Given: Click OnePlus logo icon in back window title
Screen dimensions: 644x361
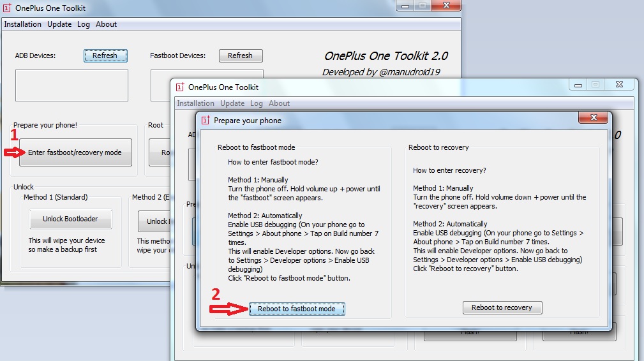Looking at the screenshot, I should (7, 8).
